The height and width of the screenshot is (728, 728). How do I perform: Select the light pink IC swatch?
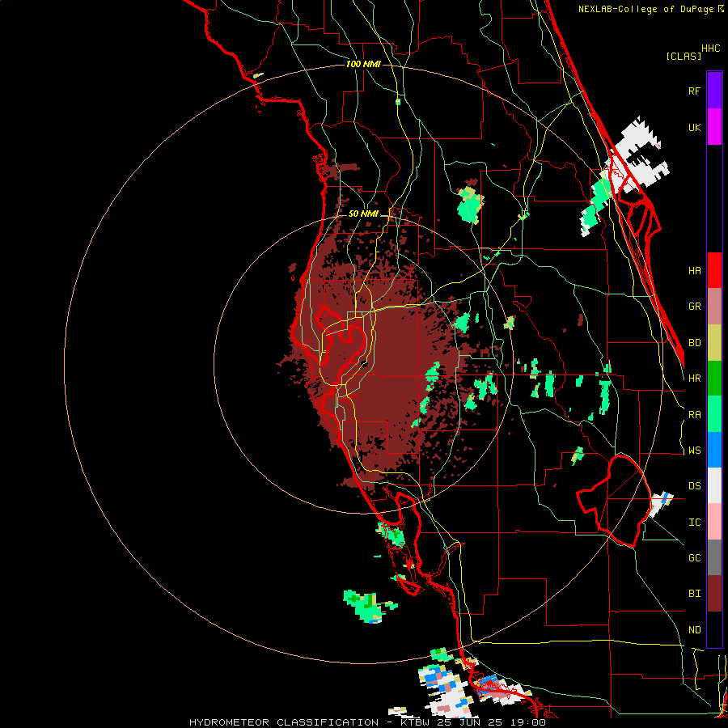pos(714,522)
